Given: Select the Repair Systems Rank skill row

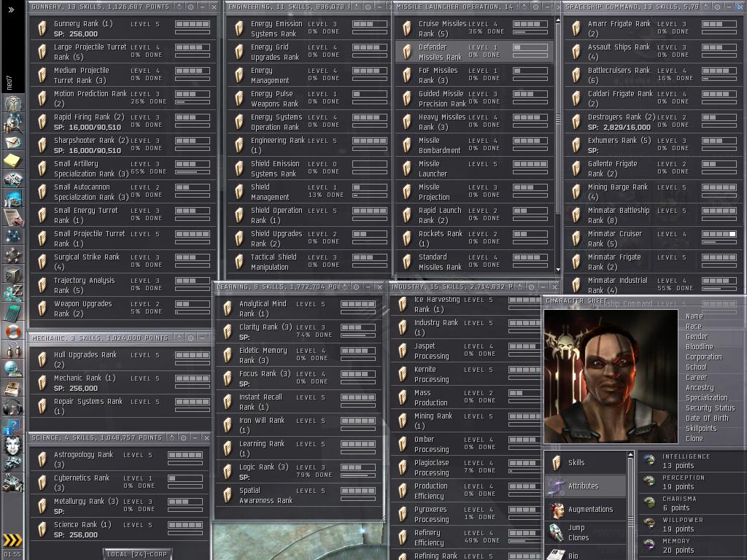Looking at the screenshot, I should (x=122, y=405).
